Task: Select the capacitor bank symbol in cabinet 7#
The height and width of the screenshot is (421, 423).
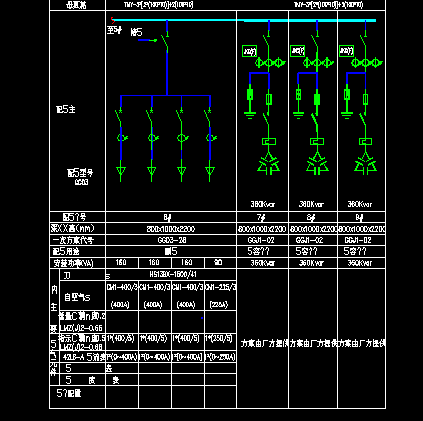Action: (x=269, y=164)
